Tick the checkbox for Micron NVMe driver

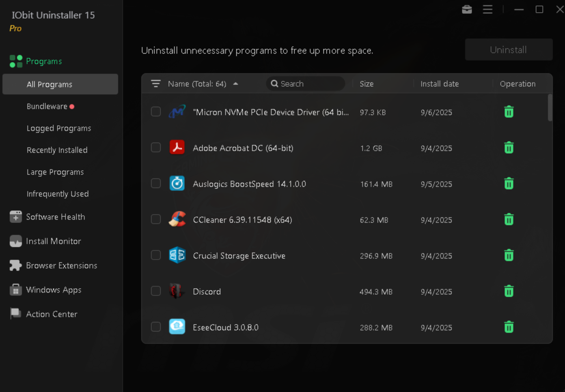click(156, 111)
